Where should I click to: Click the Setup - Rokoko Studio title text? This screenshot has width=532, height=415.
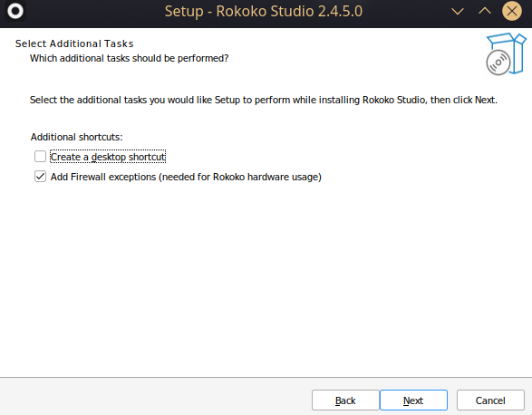[x=264, y=11]
